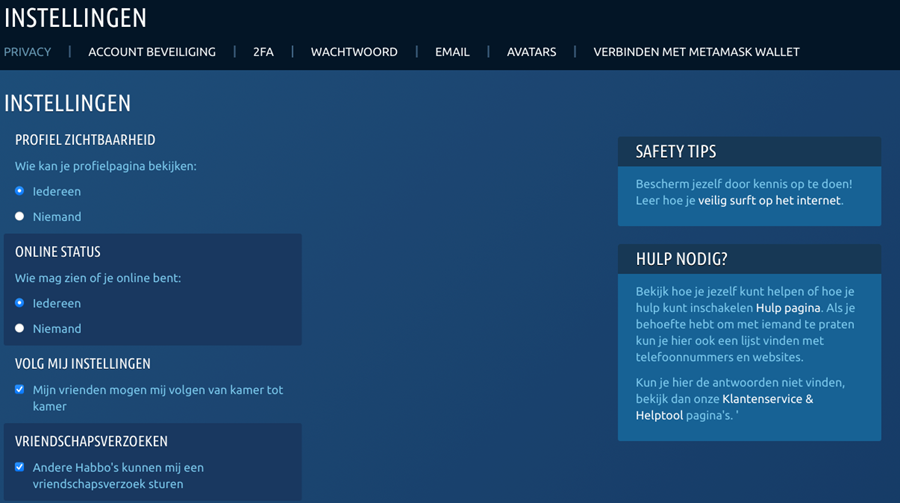Open the Privacy settings tab

[27, 52]
